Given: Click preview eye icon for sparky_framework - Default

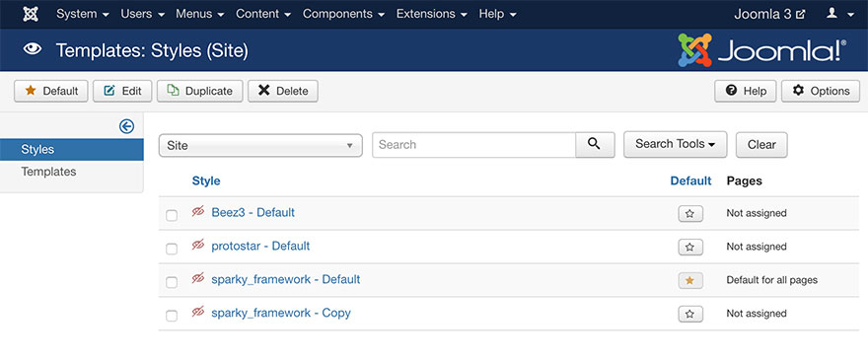Looking at the screenshot, I should coord(198,278).
